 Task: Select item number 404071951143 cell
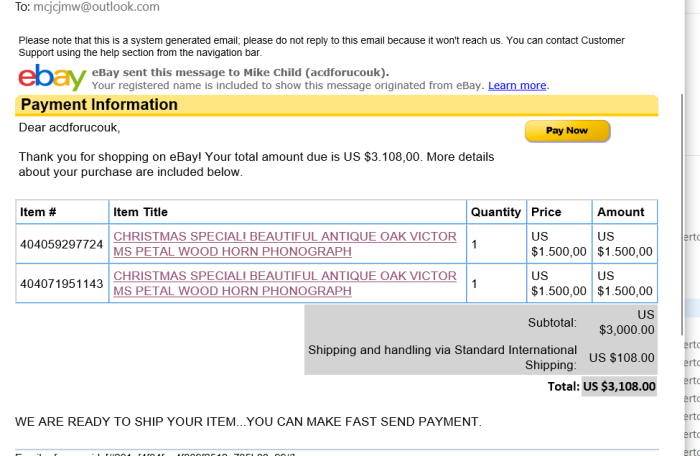point(62,283)
